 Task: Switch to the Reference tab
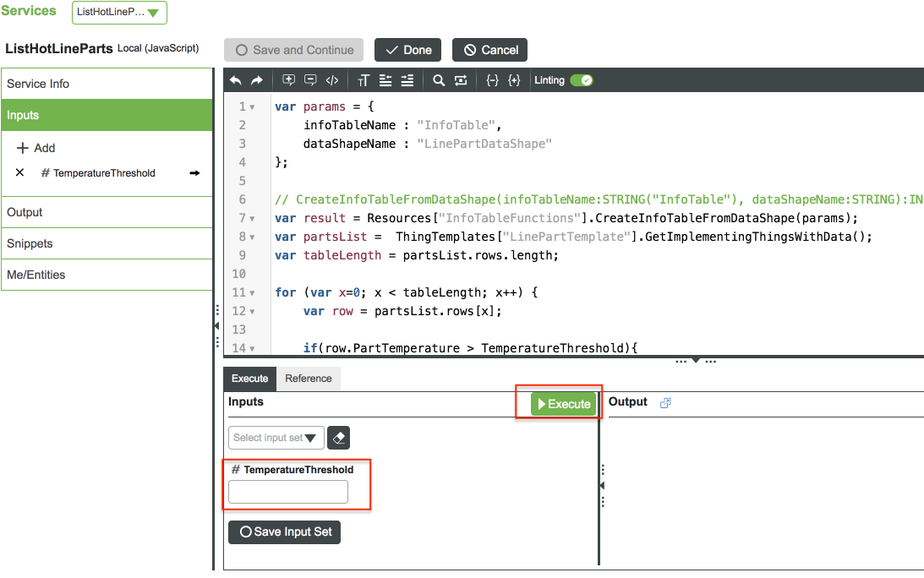[308, 379]
